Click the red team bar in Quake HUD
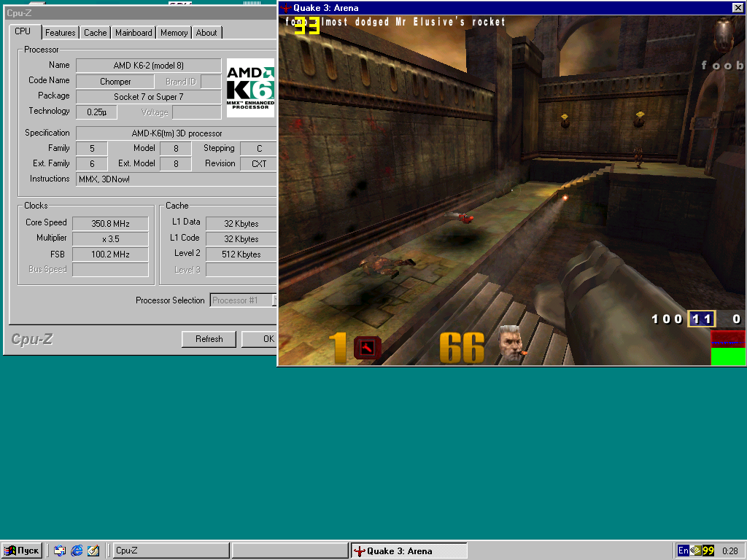 tap(728, 339)
